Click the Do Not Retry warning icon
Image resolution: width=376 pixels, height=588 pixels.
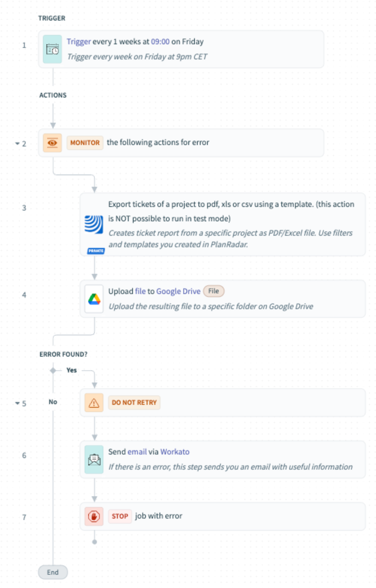tap(94, 403)
